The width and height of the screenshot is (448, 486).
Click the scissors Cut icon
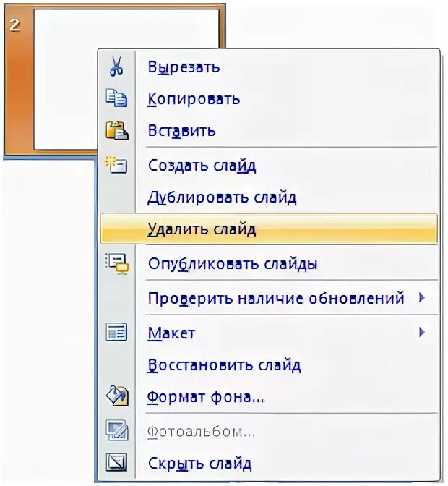tap(116, 67)
